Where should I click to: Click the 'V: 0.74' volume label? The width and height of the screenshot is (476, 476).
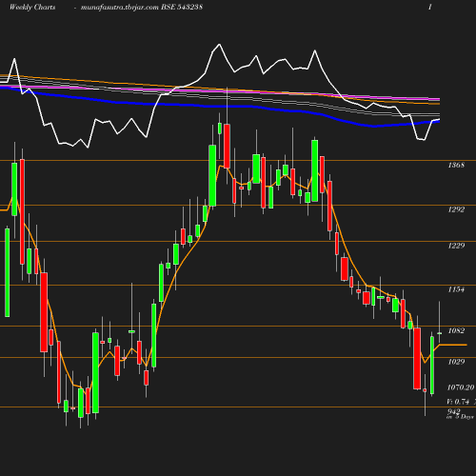pos(458,402)
